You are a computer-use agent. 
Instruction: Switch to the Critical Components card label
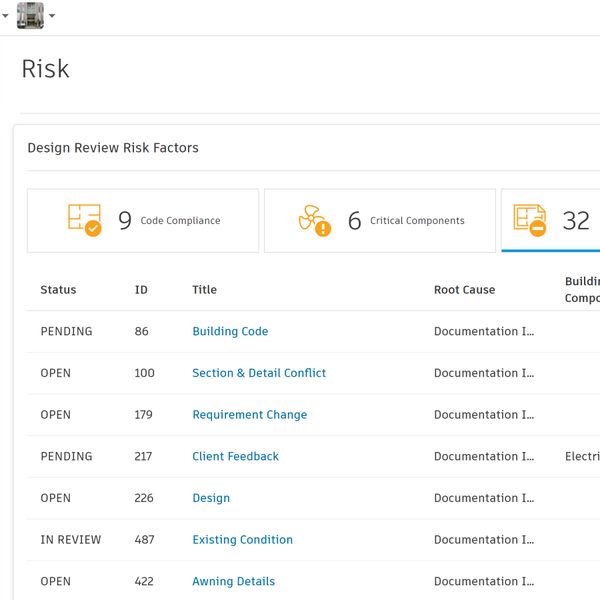417,221
